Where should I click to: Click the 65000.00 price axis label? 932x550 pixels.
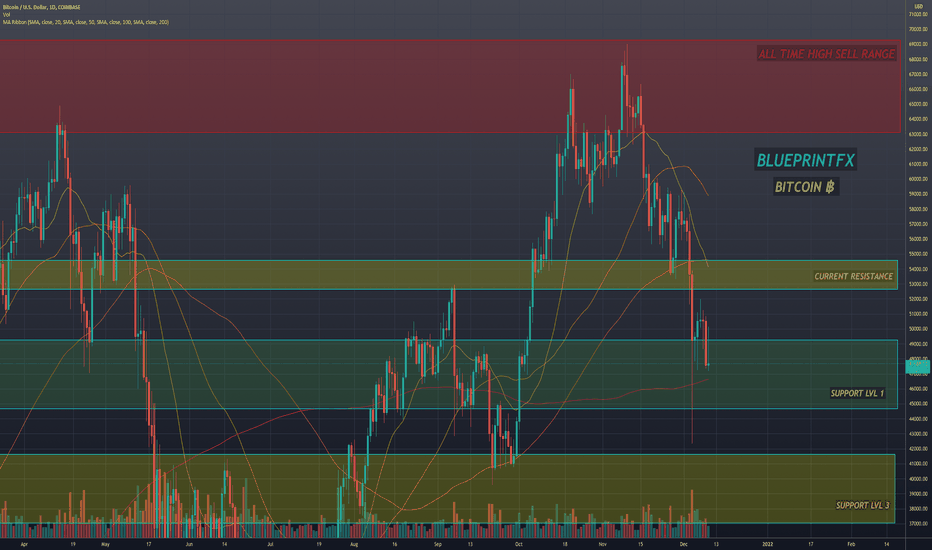tap(918, 104)
